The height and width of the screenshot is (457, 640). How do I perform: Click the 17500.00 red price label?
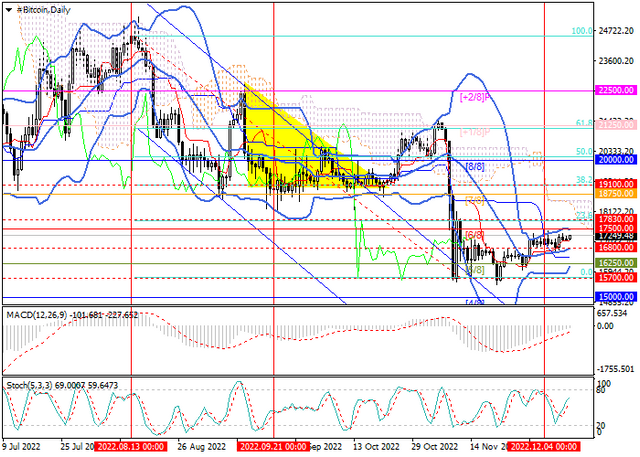pos(616,228)
